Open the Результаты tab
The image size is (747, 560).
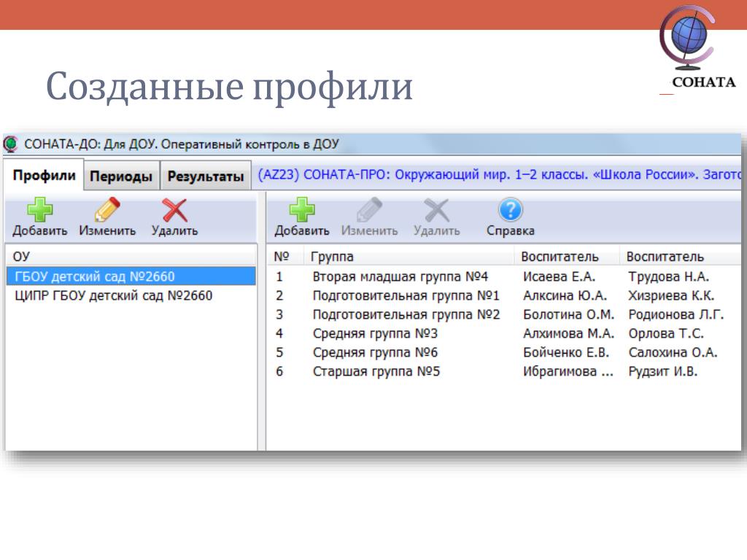point(205,176)
